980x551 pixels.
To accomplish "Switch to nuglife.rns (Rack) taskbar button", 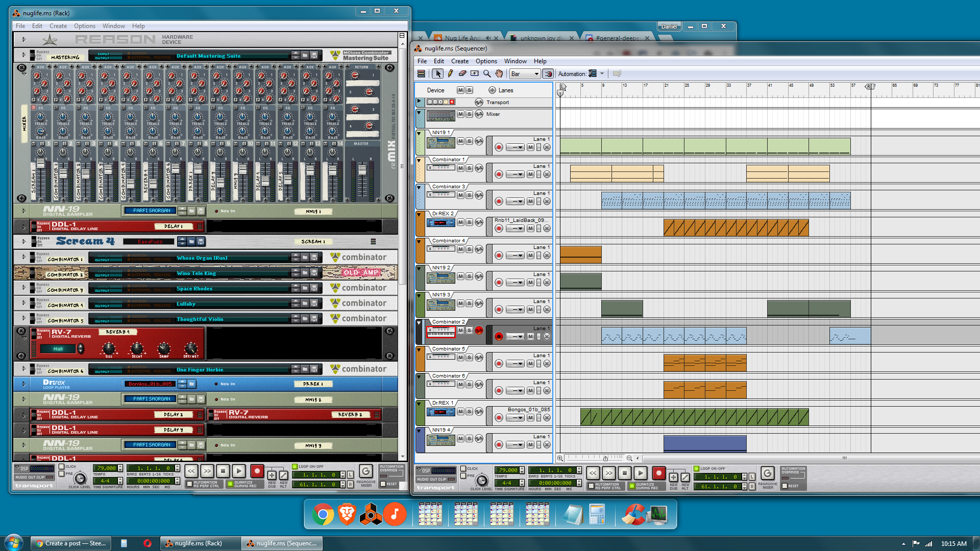I will pos(201,543).
